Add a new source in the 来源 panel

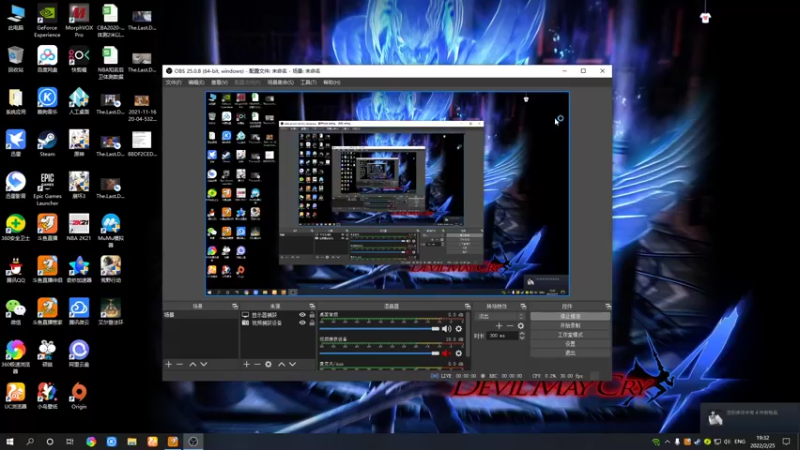click(x=246, y=364)
